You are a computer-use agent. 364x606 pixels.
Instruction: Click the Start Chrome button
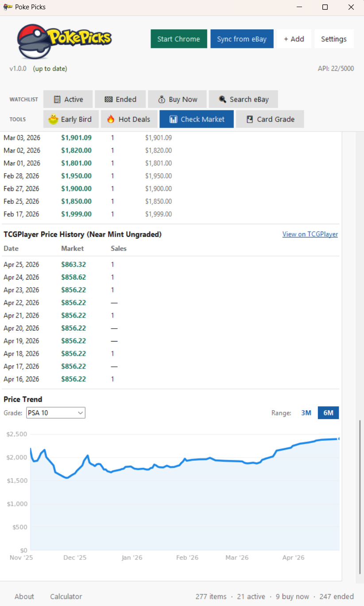point(179,39)
